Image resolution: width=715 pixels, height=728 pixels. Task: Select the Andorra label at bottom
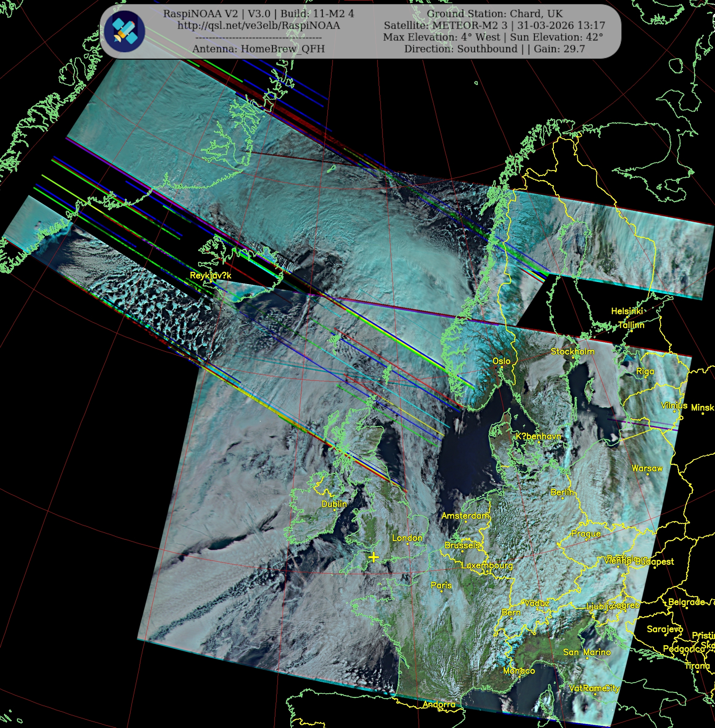(x=439, y=705)
